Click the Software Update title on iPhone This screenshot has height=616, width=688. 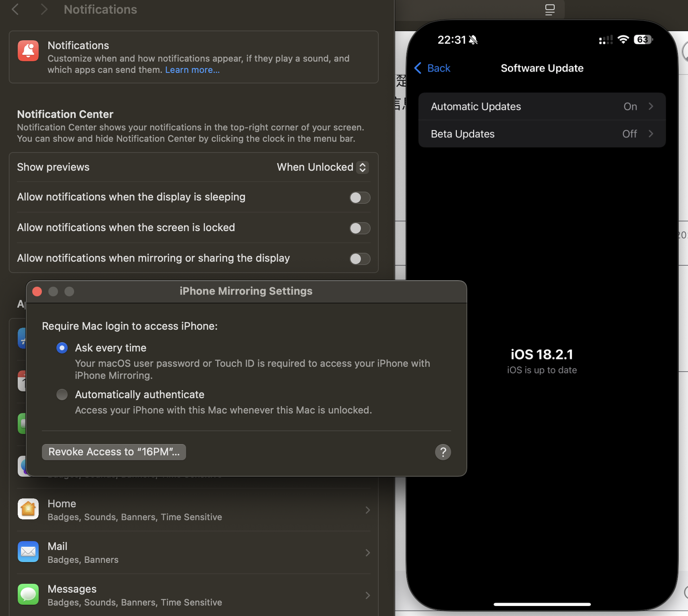pyautogui.click(x=542, y=68)
